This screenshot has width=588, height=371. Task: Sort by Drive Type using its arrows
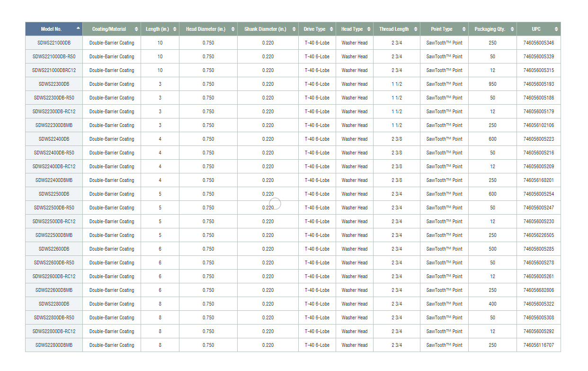(331, 29)
